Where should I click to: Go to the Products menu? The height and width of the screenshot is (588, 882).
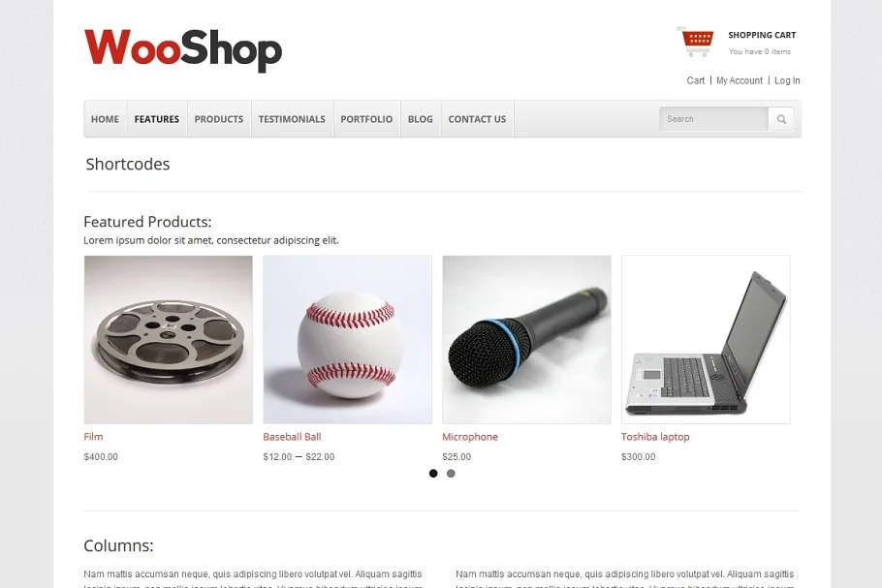click(x=219, y=119)
